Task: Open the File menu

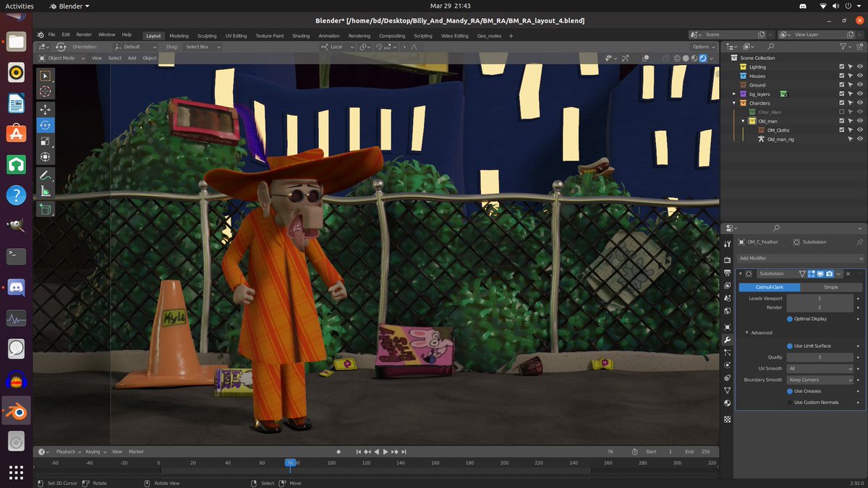Action: [51, 35]
